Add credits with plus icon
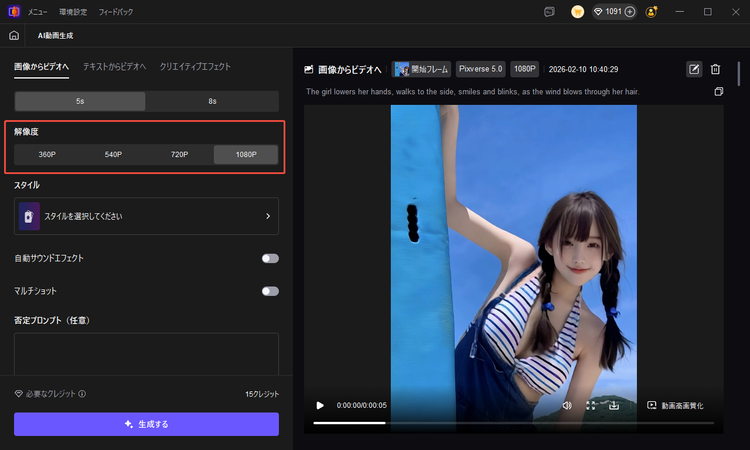Image resolution: width=750 pixels, height=450 pixels. pos(630,11)
